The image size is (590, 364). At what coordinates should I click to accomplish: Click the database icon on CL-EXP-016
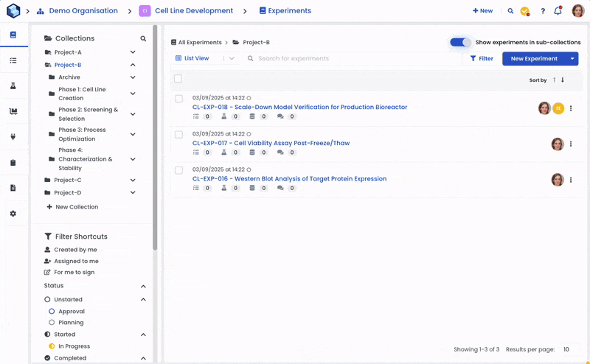pyautogui.click(x=252, y=188)
